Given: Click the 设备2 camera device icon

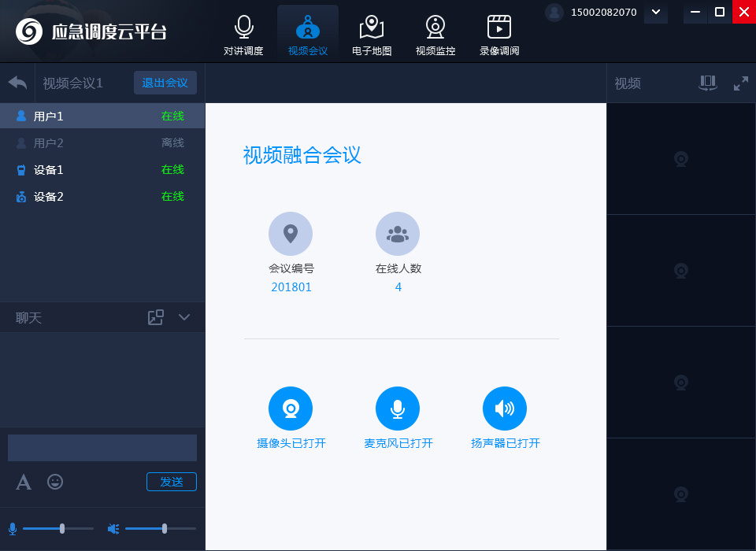Looking at the screenshot, I should coord(21,197).
